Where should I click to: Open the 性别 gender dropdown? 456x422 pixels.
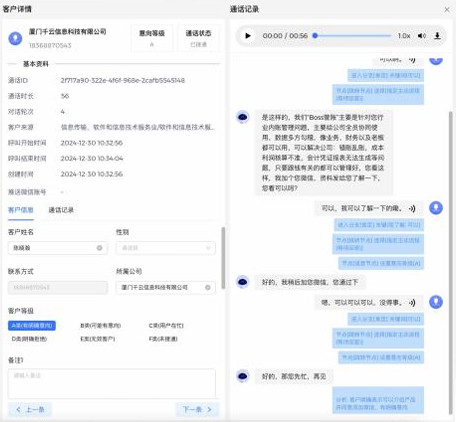[166, 248]
